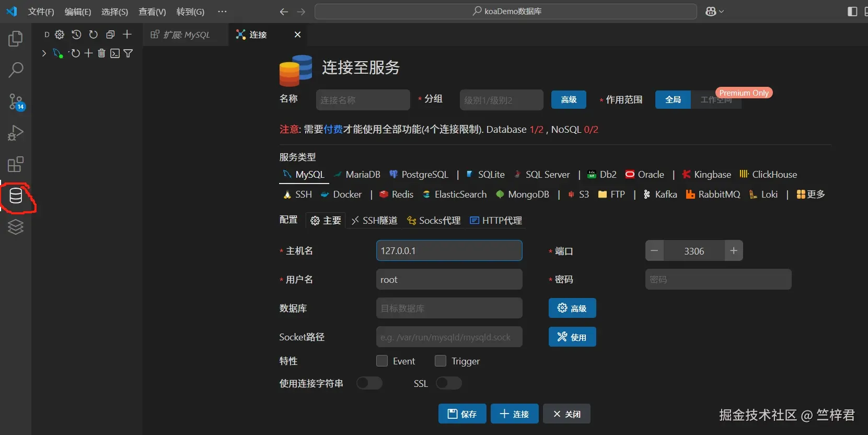The image size is (868, 435).
Task: Enable the SSL switch
Action: pos(449,383)
